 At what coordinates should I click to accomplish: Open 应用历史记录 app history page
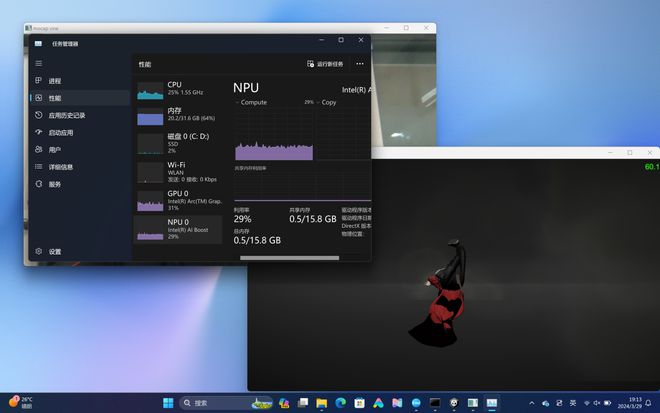(x=67, y=115)
